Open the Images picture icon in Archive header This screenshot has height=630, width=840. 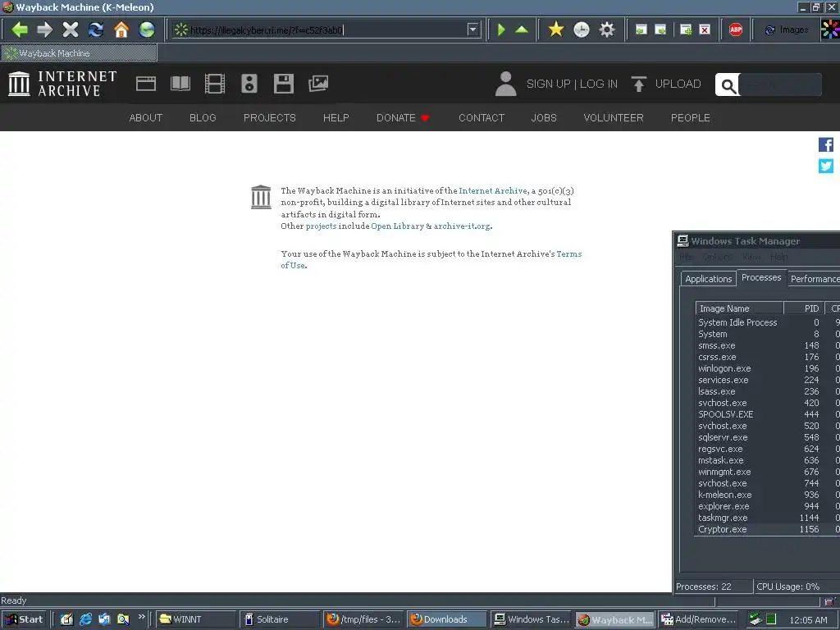pyautogui.click(x=318, y=84)
